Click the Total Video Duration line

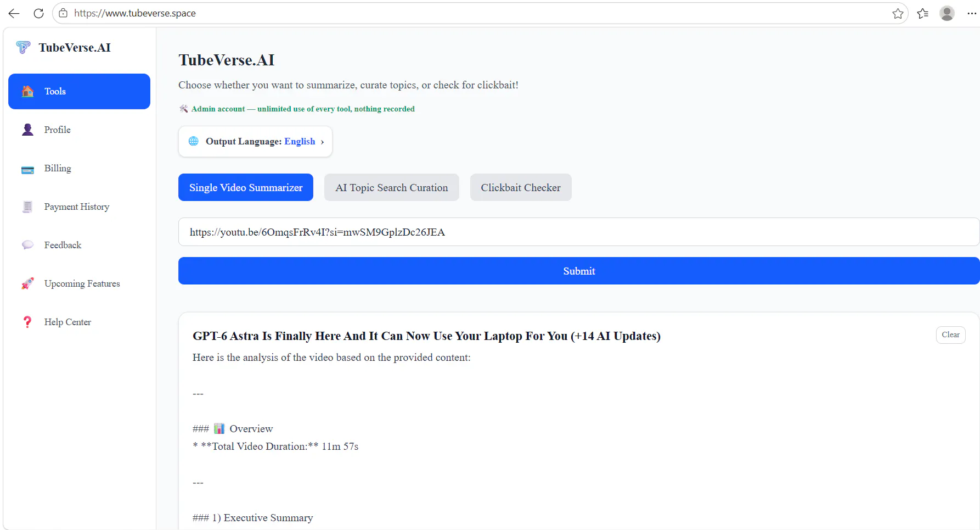pyautogui.click(x=275, y=446)
